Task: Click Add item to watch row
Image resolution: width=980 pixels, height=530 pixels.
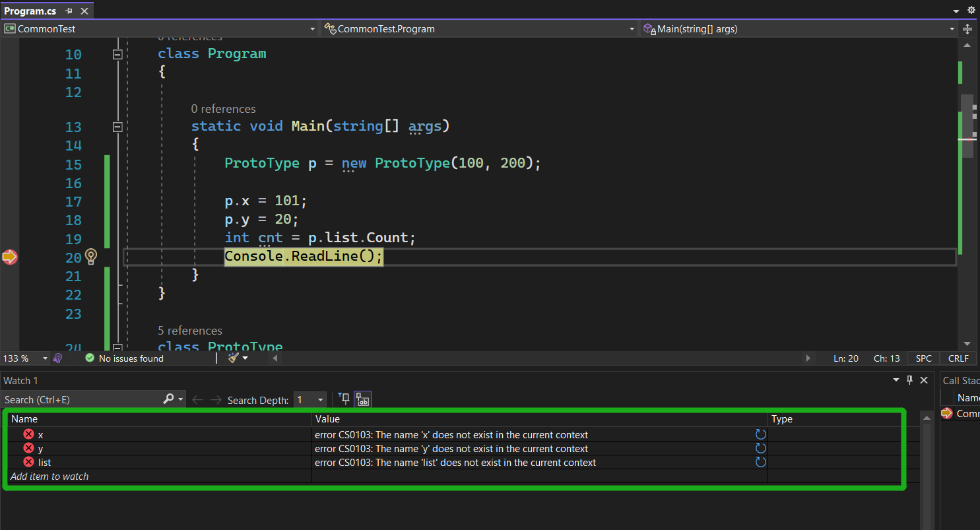Action: coord(50,477)
